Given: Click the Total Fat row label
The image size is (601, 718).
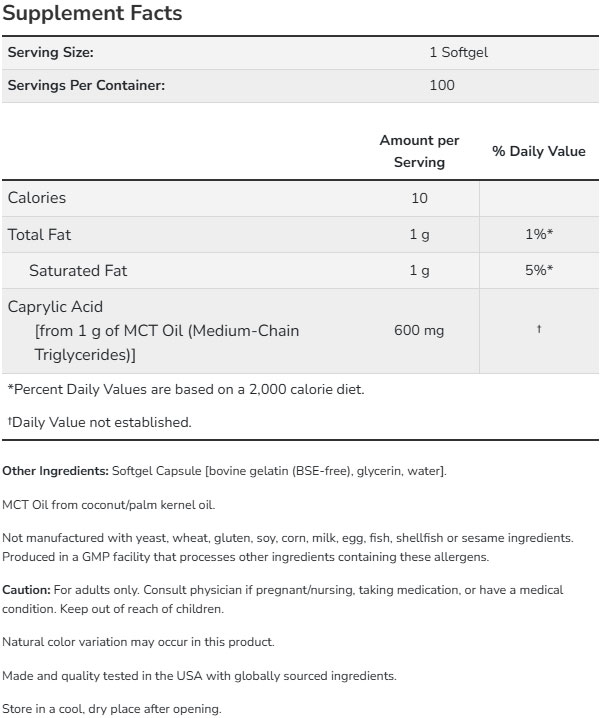Looking at the screenshot, I should tap(39, 235).
